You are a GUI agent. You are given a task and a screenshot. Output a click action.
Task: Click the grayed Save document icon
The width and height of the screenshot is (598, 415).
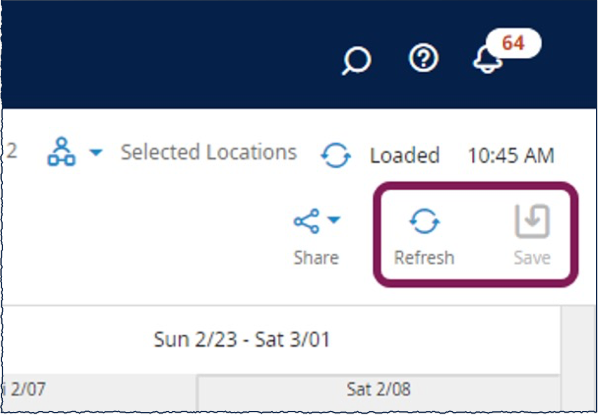pos(532,221)
